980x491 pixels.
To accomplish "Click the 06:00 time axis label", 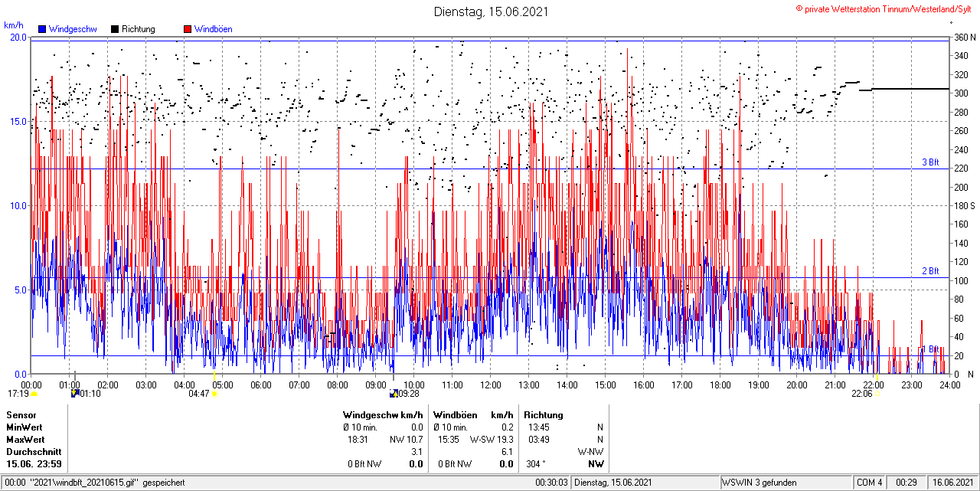I will click(x=261, y=385).
